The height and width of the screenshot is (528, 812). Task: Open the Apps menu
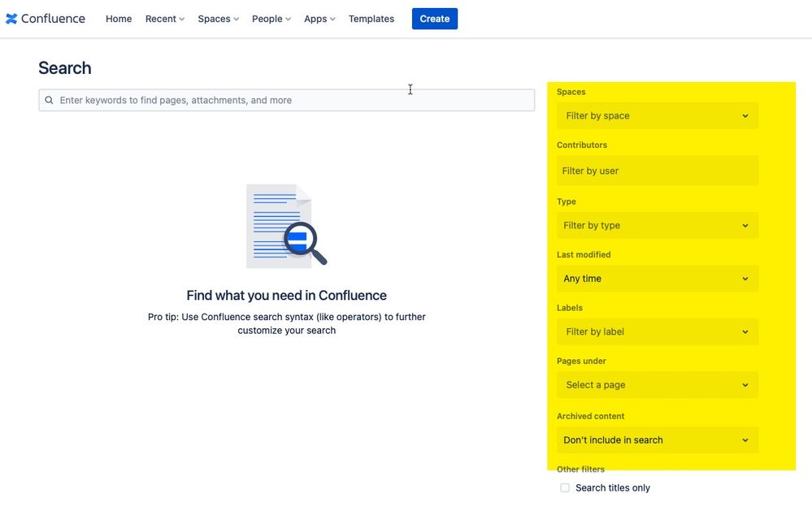coord(319,19)
